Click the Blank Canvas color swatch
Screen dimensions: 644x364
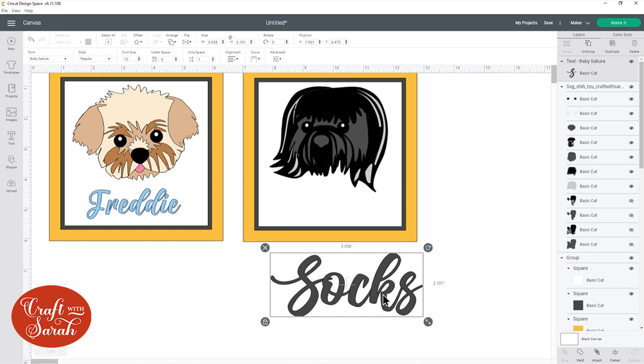pyautogui.click(x=569, y=339)
